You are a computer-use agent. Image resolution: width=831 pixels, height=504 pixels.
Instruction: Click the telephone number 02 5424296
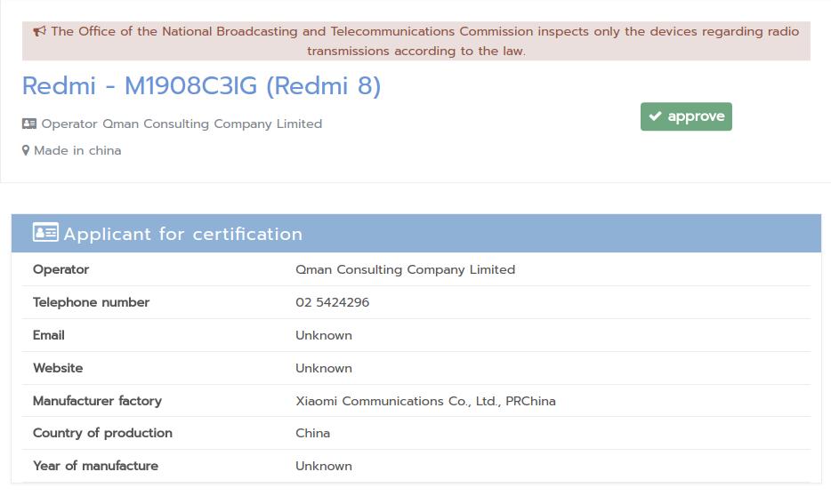coord(332,302)
